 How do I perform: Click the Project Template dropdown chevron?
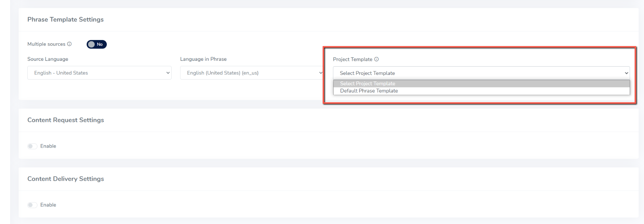(x=626, y=73)
